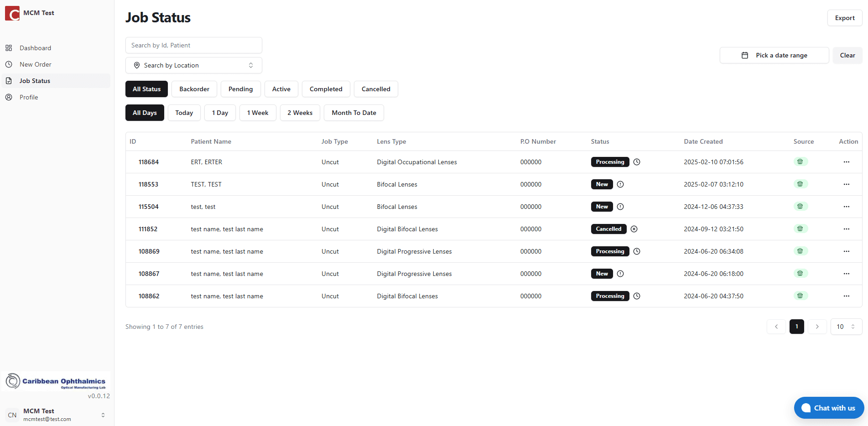Click the Search by Id, Patient field
The width and height of the screenshot is (868, 426).
click(193, 45)
